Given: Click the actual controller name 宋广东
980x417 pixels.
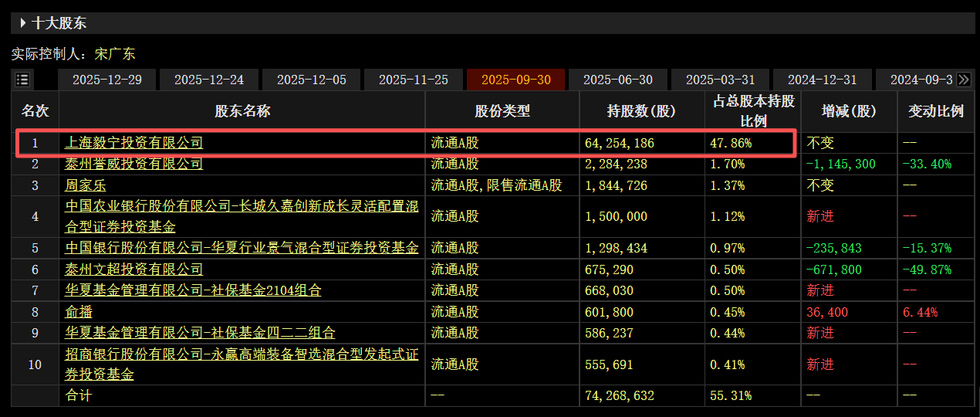Looking at the screenshot, I should [x=114, y=54].
